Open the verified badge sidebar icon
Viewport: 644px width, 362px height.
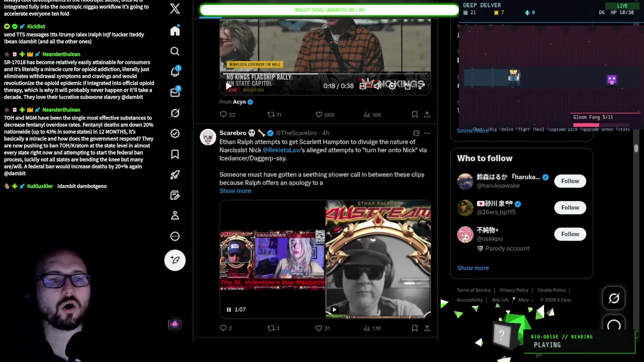point(175,133)
